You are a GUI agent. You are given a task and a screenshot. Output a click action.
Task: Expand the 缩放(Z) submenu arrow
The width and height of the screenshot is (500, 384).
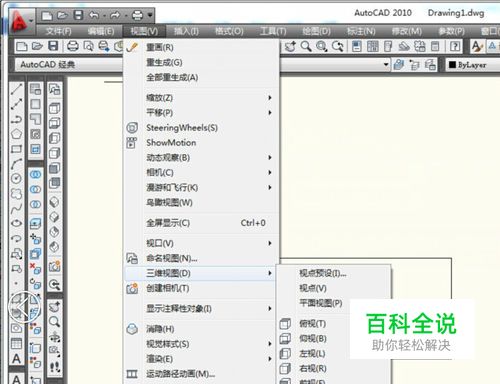(x=270, y=98)
